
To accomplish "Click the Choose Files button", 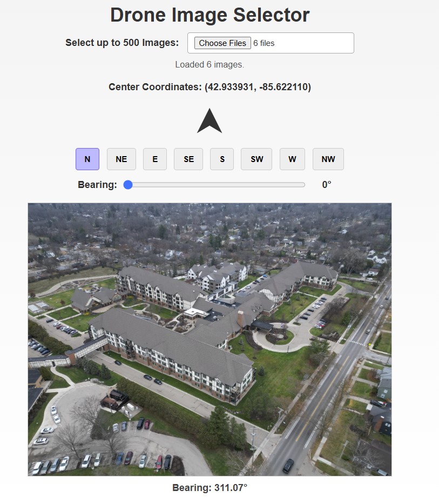I will [222, 43].
